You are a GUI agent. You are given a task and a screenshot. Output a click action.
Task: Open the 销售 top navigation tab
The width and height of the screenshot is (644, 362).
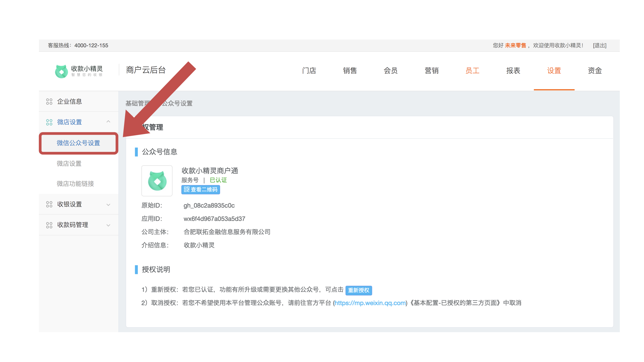[350, 71]
